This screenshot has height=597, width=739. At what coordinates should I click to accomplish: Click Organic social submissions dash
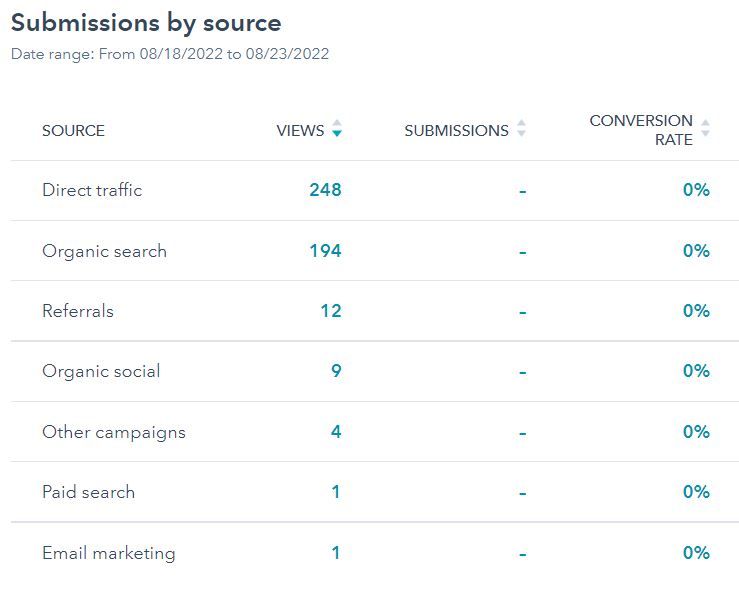click(523, 373)
